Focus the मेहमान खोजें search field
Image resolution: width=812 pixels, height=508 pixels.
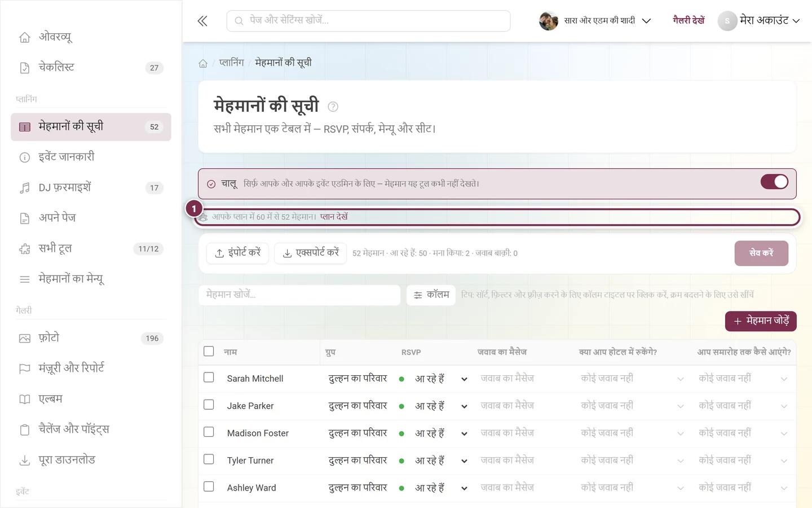[299, 295]
